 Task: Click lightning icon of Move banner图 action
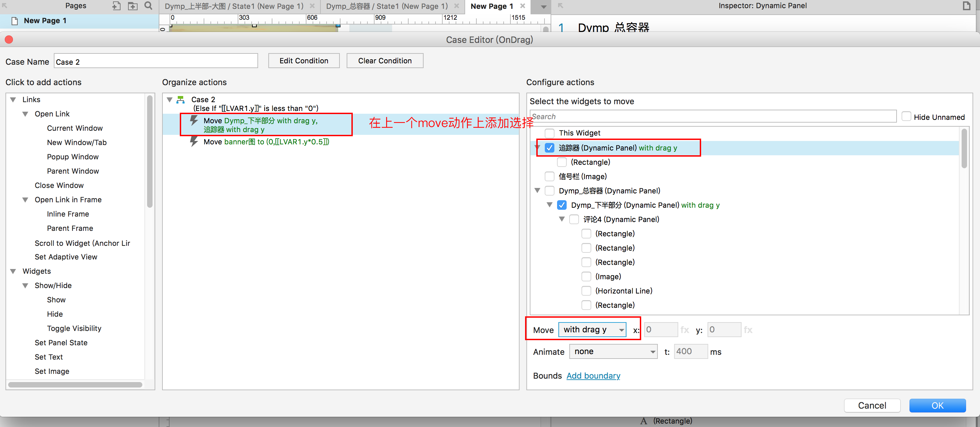[194, 142]
